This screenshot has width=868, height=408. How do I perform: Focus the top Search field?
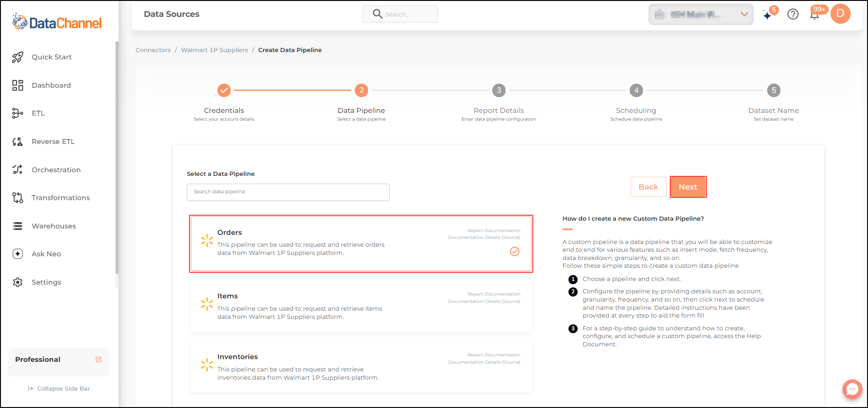pyautogui.click(x=400, y=14)
